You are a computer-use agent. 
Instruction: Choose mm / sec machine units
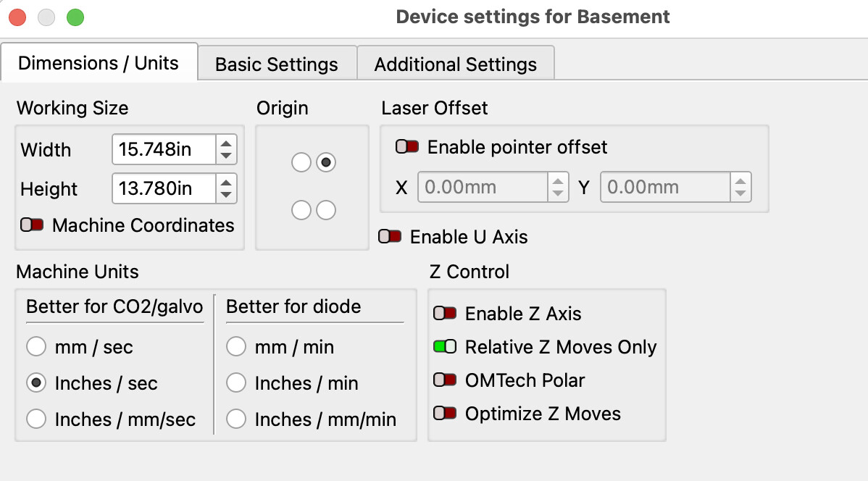(x=36, y=347)
